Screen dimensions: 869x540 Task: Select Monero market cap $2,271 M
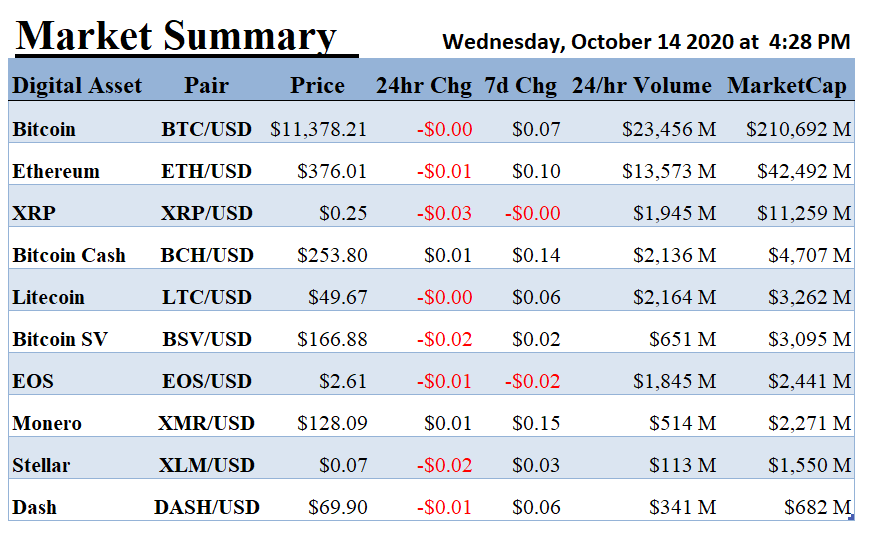pyautogui.click(x=810, y=424)
